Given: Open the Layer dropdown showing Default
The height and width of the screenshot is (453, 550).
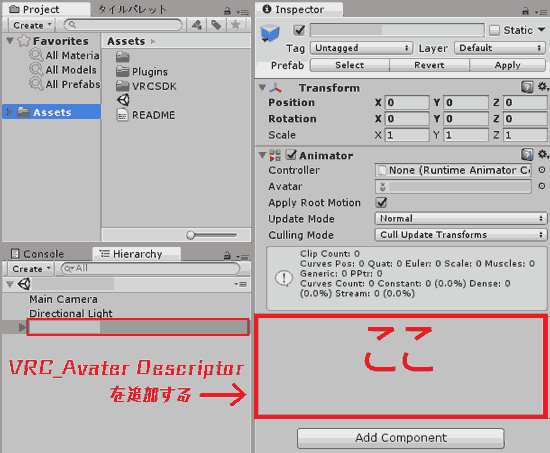Looking at the screenshot, I should click(x=500, y=48).
